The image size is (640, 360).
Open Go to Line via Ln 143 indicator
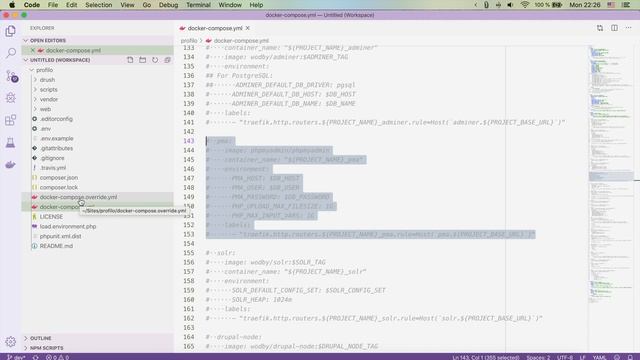pyautogui.click(x=485, y=357)
